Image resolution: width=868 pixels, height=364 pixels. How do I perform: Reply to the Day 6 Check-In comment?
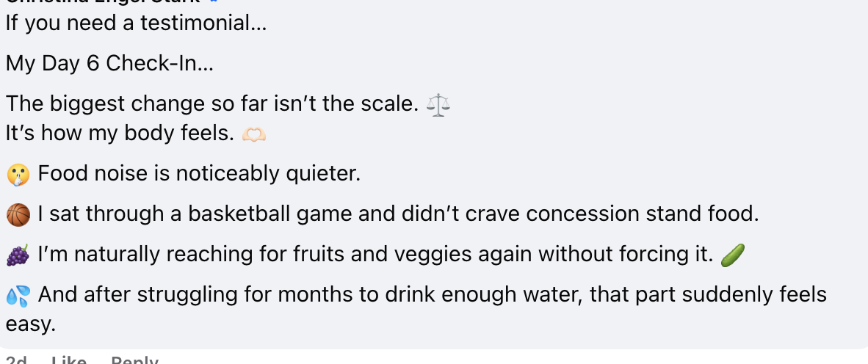coord(134,360)
